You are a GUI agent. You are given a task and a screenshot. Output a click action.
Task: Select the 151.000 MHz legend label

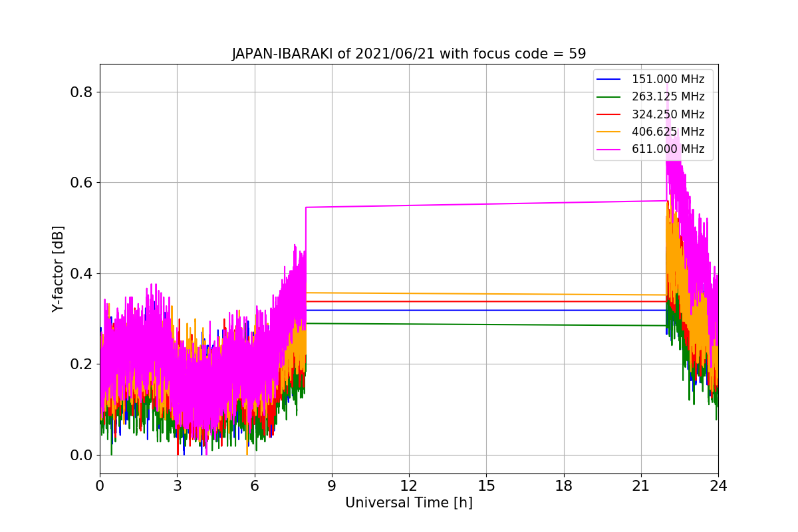[668, 79]
